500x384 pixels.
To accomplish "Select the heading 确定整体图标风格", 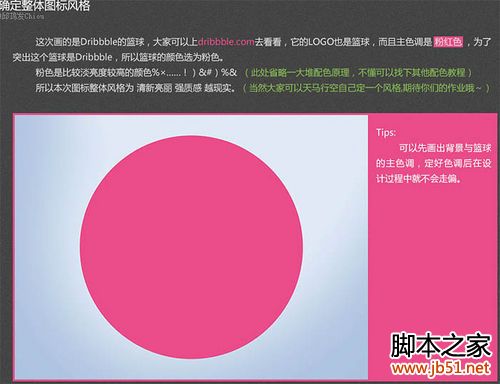I will (45, 6).
